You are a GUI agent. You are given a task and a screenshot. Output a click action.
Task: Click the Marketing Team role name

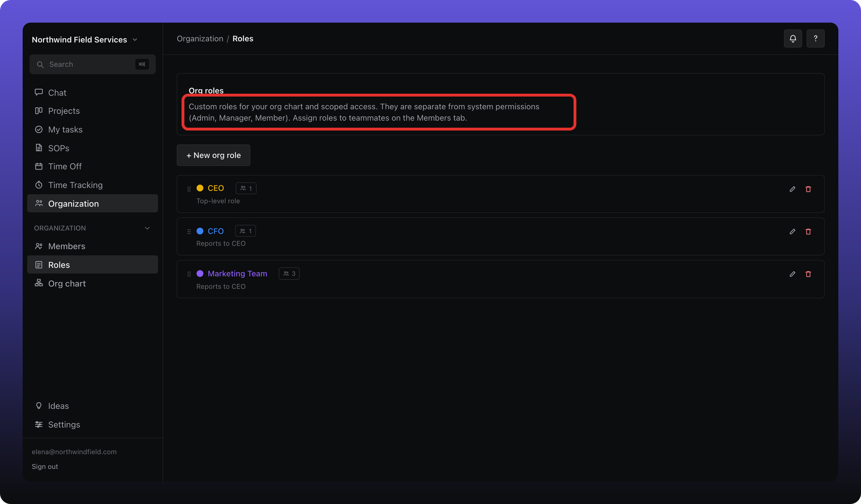(237, 274)
